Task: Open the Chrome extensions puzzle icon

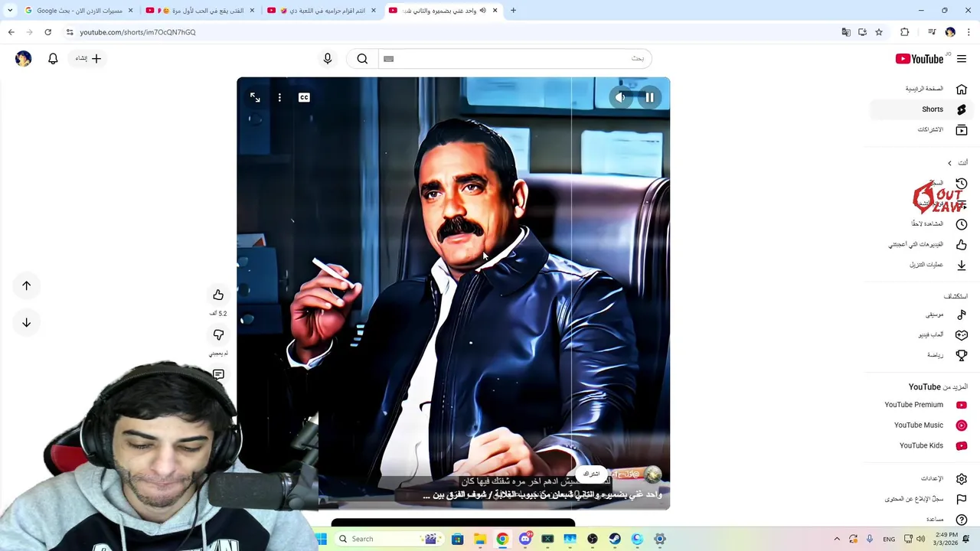Action: click(x=905, y=32)
